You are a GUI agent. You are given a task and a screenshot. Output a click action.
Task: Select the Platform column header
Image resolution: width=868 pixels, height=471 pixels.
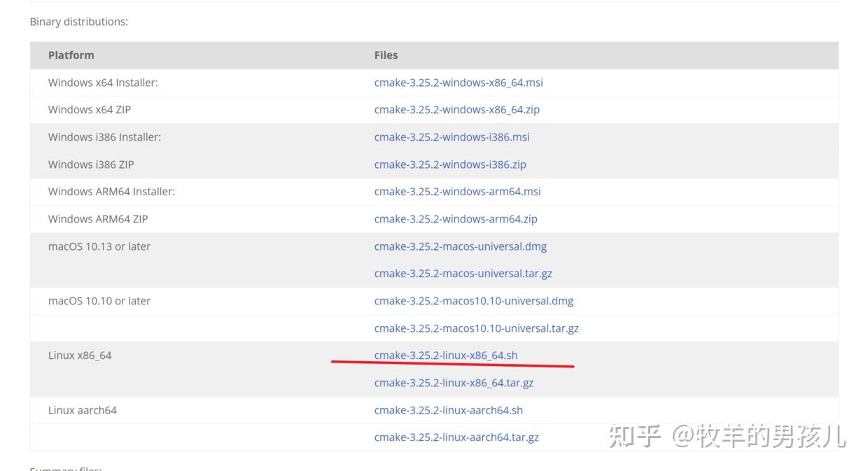tap(71, 55)
